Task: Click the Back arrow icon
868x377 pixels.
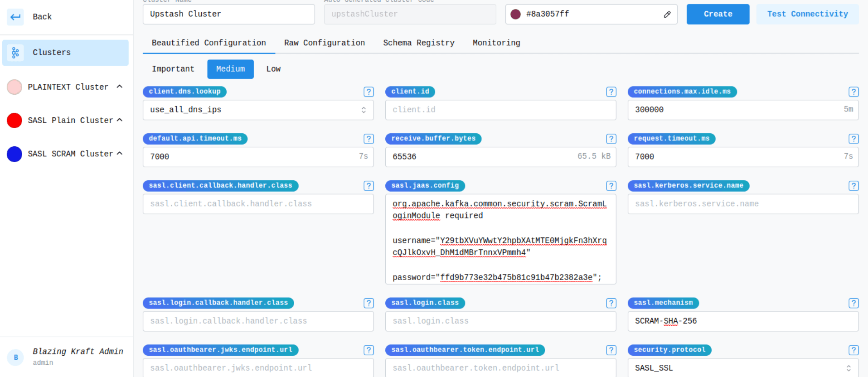Action: (15, 17)
